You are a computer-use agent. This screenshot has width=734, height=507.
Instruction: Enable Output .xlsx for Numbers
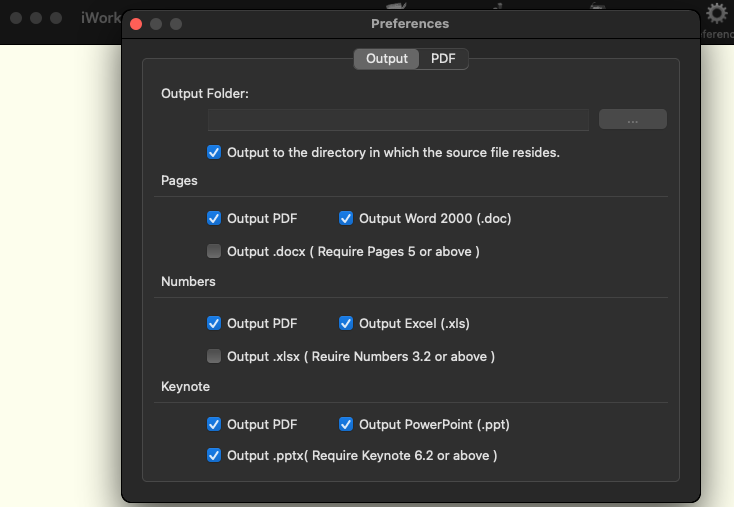point(214,357)
